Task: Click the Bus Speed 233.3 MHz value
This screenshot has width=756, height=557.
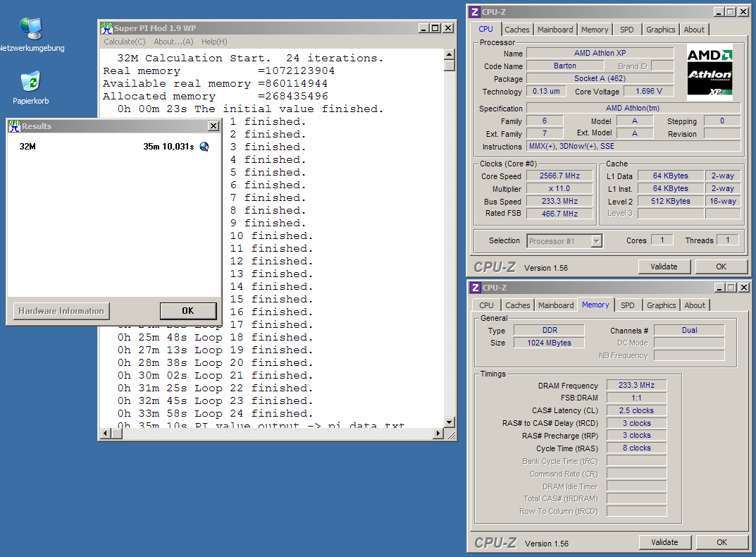Action: 559,201
